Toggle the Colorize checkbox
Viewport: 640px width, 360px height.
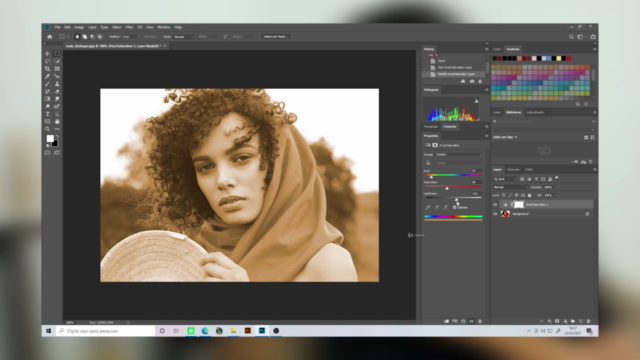coord(454,208)
